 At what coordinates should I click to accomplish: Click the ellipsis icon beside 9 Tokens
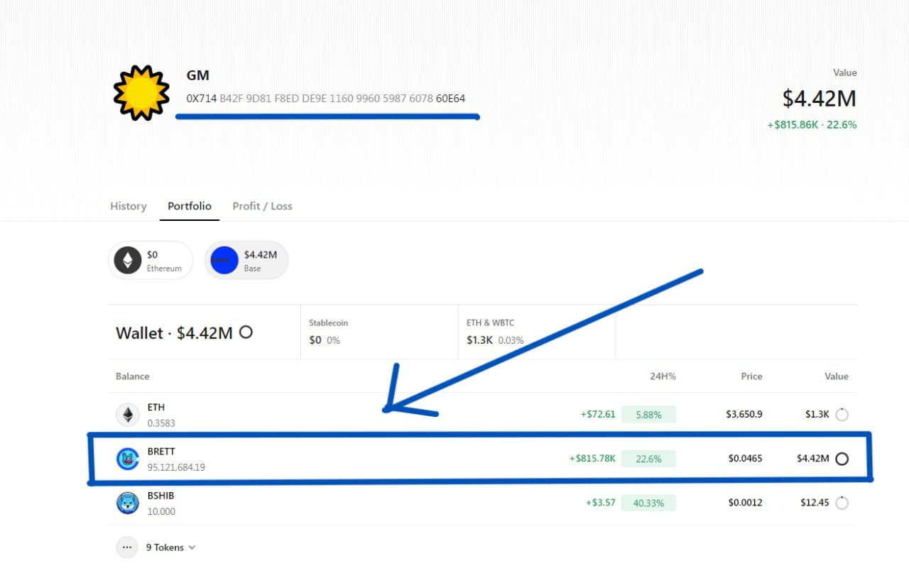coord(126,547)
